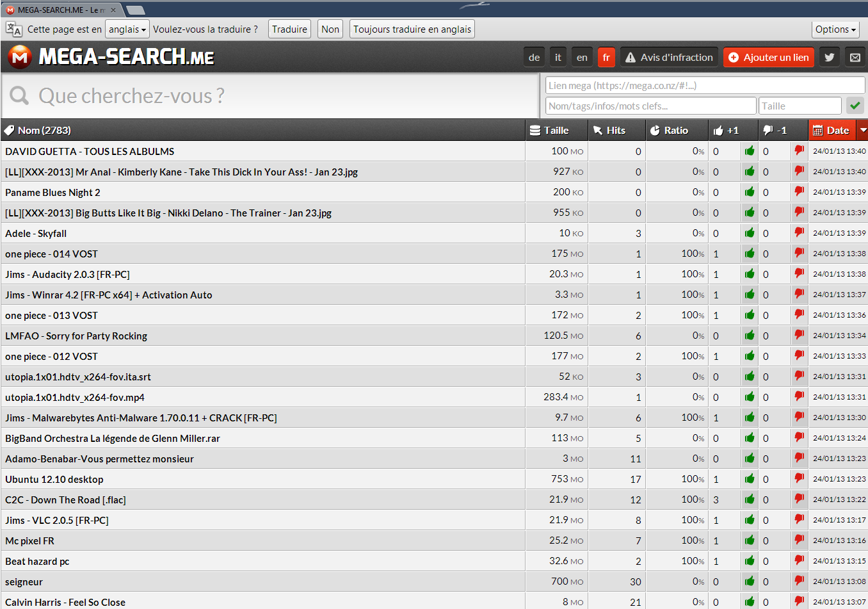Open one piece - 013 VOST entry
Image resolution: width=868 pixels, height=609 pixels.
51,315
